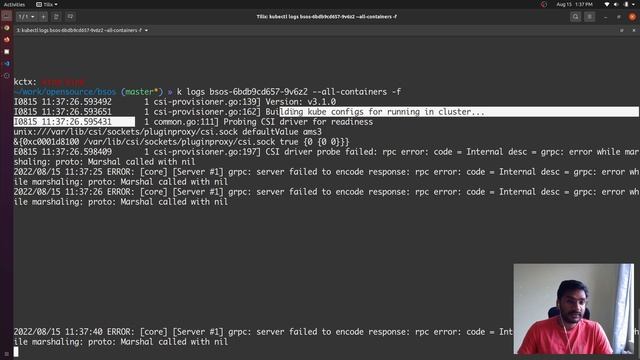This screenshot has height=360, width=640.
Task: Click the unix:///var/lib/csi/sockets/pluginproxy/csi.sock line
Action: tap(167, 132)
